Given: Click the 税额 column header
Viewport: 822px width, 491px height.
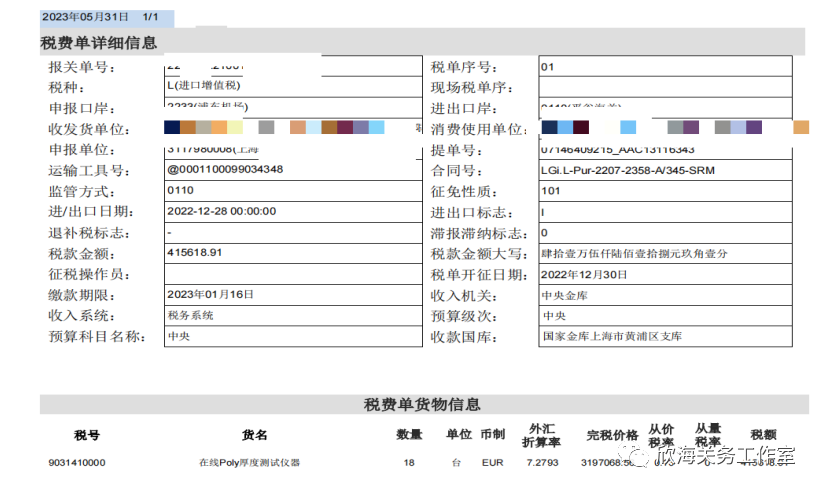Looking at the screenshot, I should [x=763, y=434].
